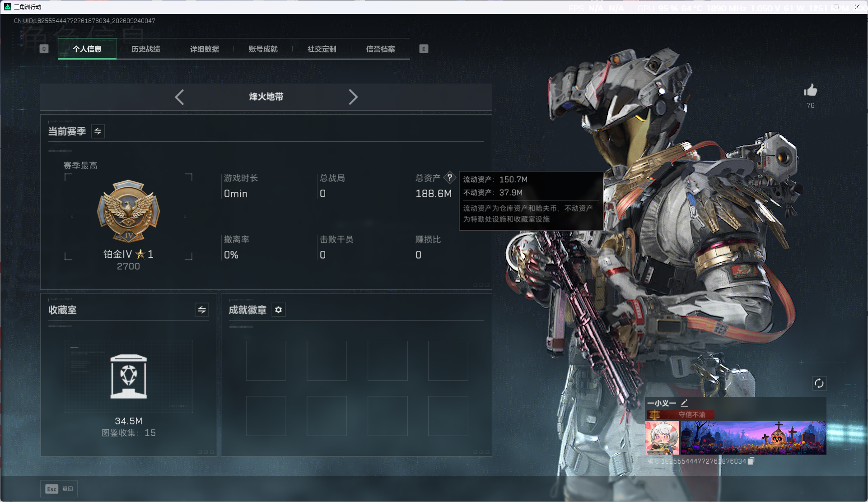Open the 详细数据 tab
The height and width of the screenshot is (502, 868).
pyautogui.click(x=205, y=49)
